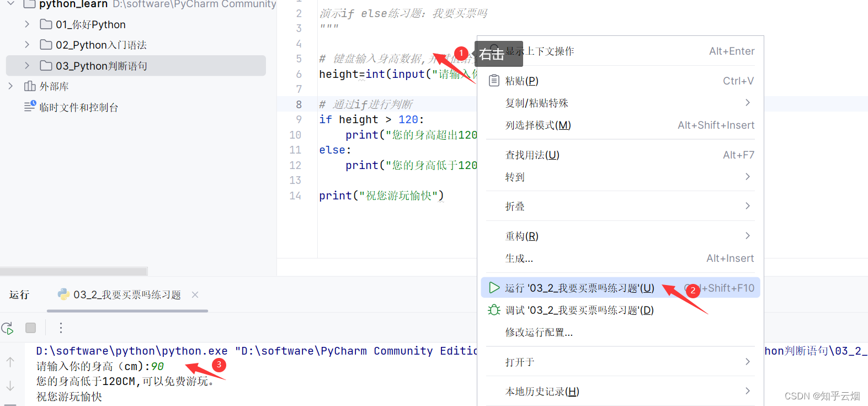Viewport: 868px width, 406px height.
Task: Click the code line height=int(input(
Action: [398, 74]
